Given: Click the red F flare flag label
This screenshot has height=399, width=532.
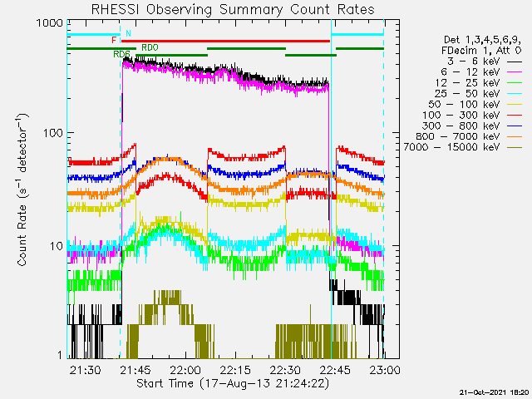Looking at the screenshot, I should (x=114, y=41).
